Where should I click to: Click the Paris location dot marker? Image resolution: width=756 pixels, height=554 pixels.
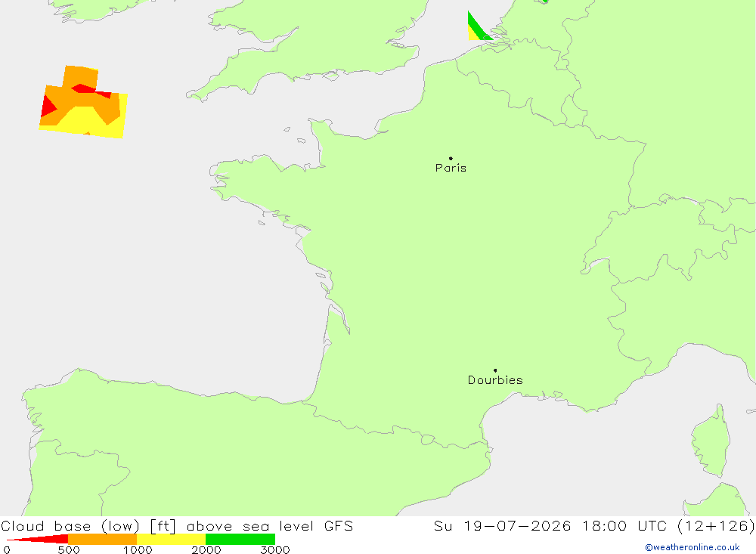coord(451,158)
